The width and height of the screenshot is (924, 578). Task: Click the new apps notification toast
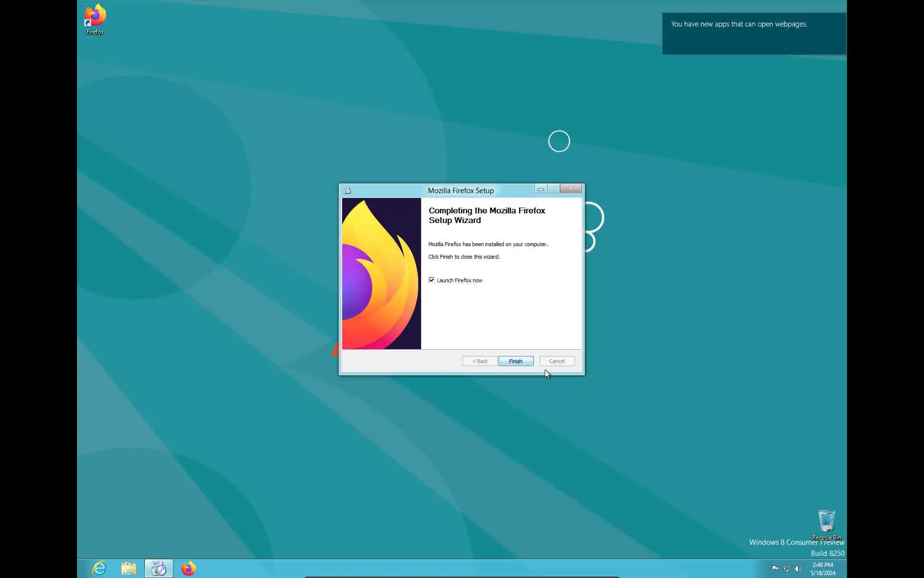click(x=754, y=34)
